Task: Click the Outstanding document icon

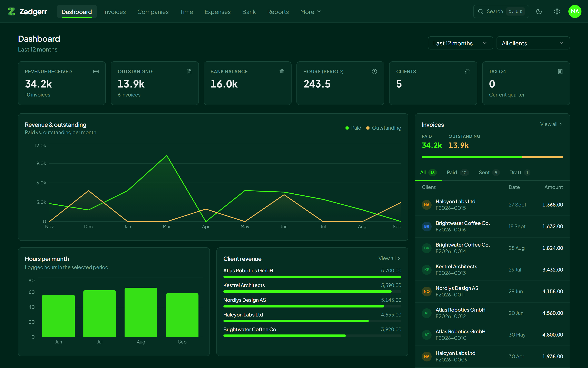Action: [x=189, y=72]
